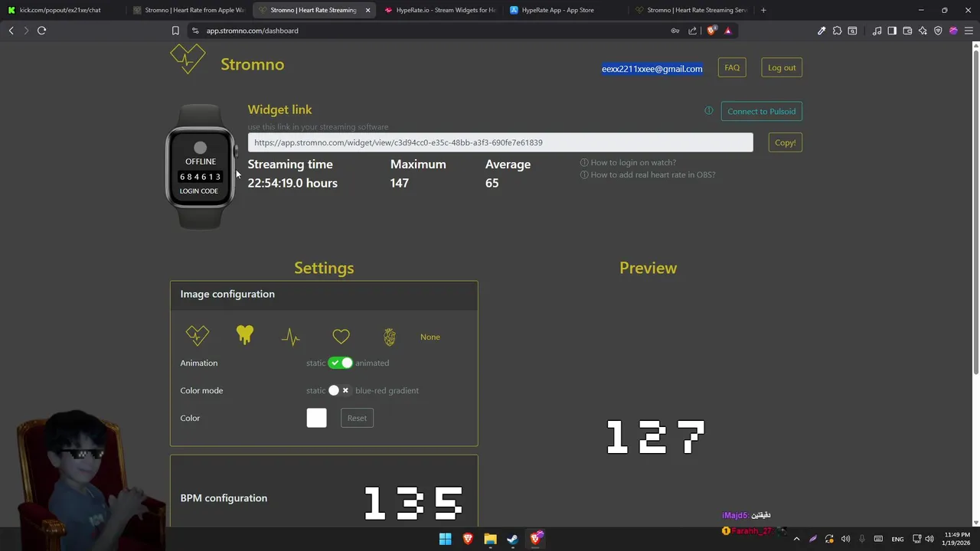Click the Log out button
Screen dimensions: 980x551
[782, 67]
